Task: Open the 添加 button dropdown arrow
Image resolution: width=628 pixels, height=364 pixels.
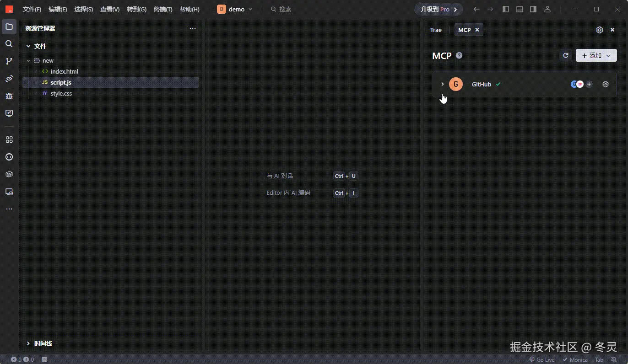Action: tap(609, 55)
